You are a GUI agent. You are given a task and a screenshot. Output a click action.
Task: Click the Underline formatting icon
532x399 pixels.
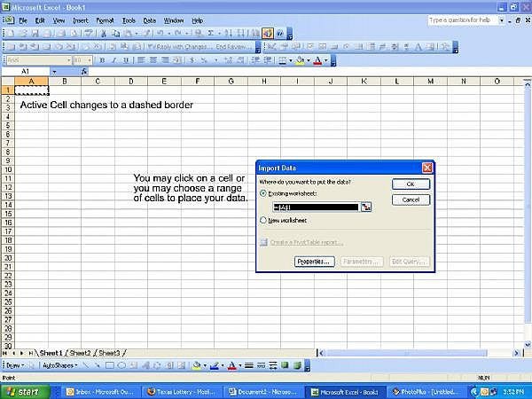[125, 60]
